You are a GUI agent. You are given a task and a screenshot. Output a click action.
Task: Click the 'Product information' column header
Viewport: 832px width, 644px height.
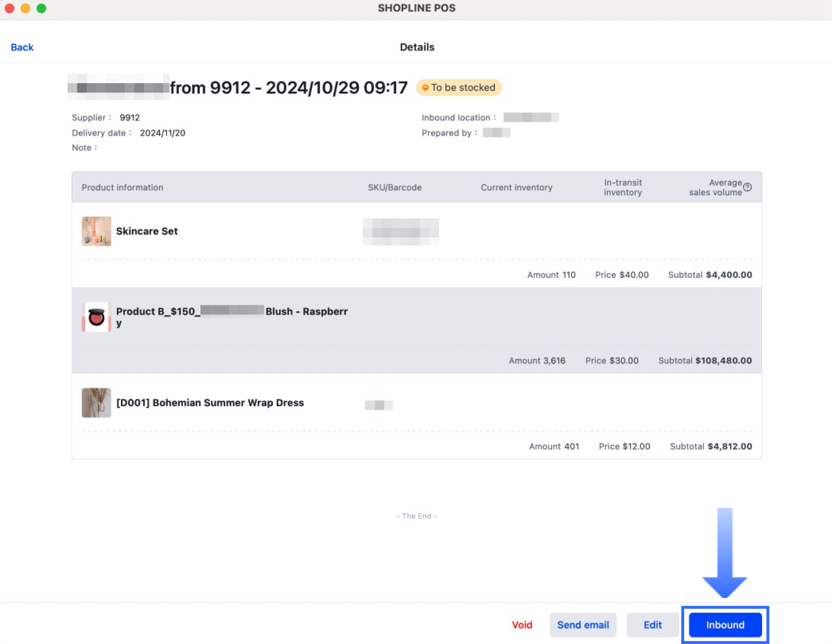pyautogui.click(x=122, y=187)
